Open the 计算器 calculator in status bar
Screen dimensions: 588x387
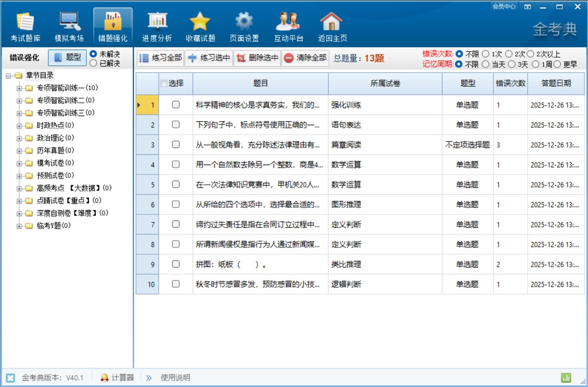[117, 378]
